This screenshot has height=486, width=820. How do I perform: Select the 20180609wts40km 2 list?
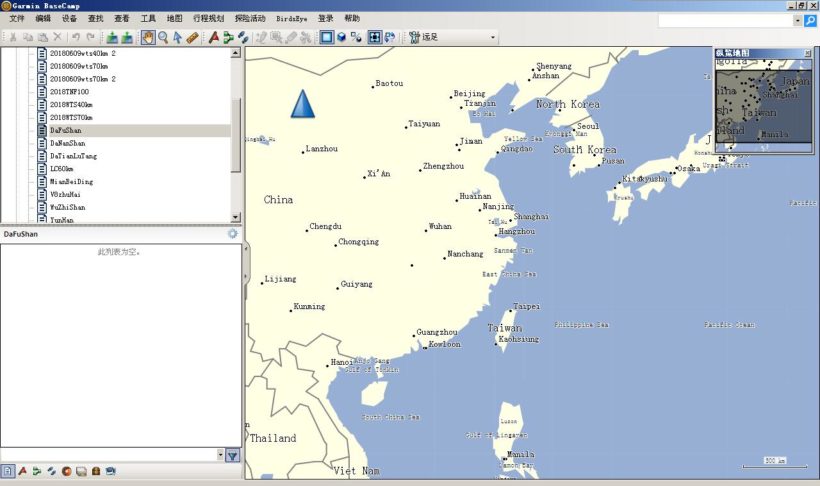(83, 53)
